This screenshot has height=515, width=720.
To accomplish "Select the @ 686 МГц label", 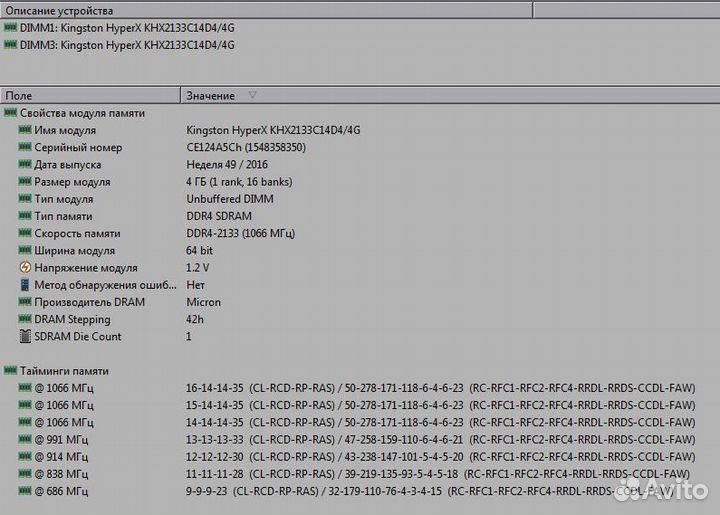I will [x=61, y=491].
